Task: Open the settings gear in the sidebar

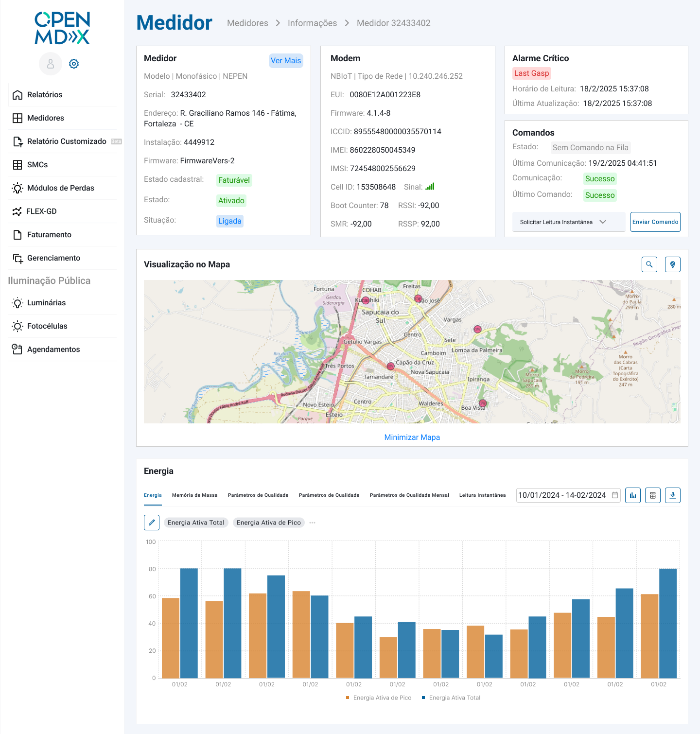Action: 74,64
